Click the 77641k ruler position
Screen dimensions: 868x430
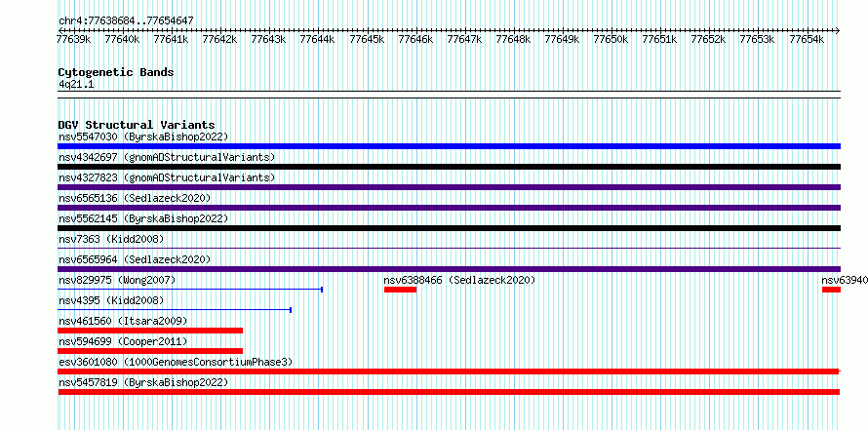(171, 39)
